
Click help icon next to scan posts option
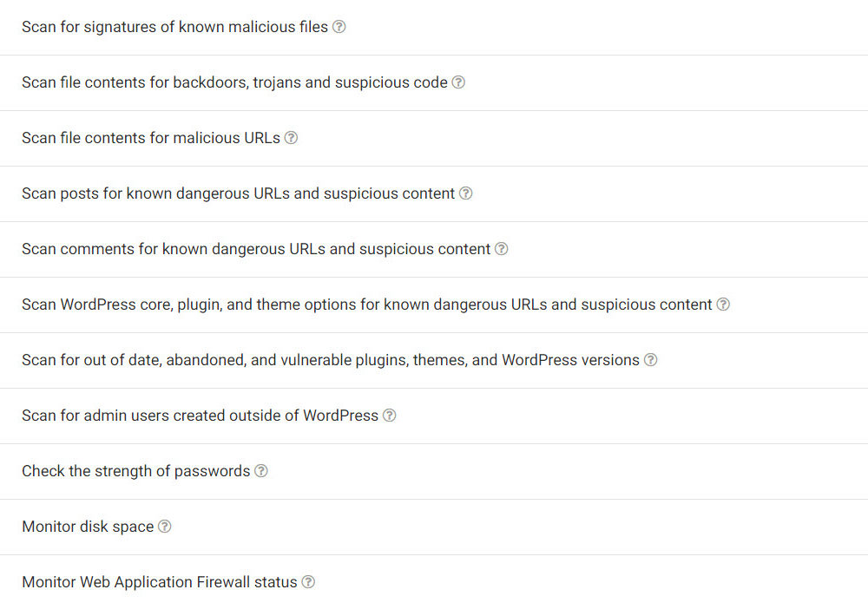point(466,193)
